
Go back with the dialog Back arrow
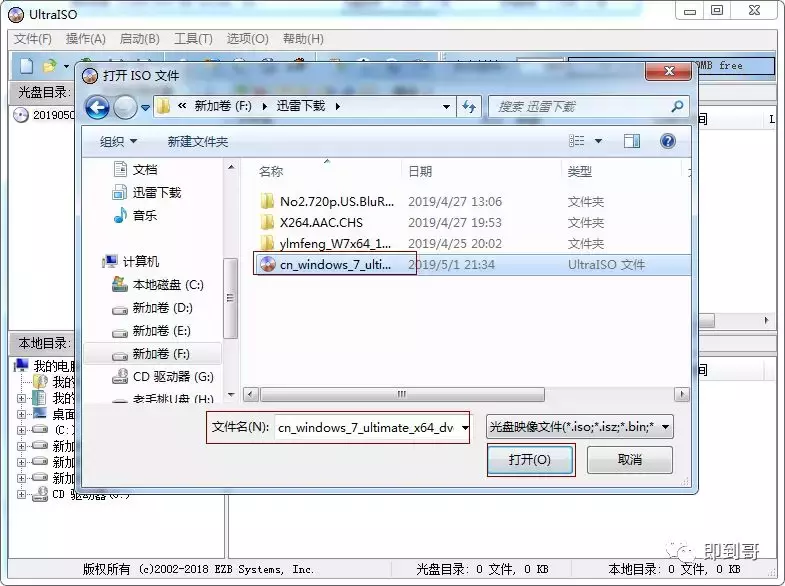97,107
